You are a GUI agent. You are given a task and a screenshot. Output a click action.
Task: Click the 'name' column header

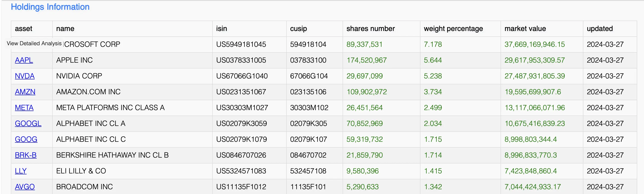65,29
